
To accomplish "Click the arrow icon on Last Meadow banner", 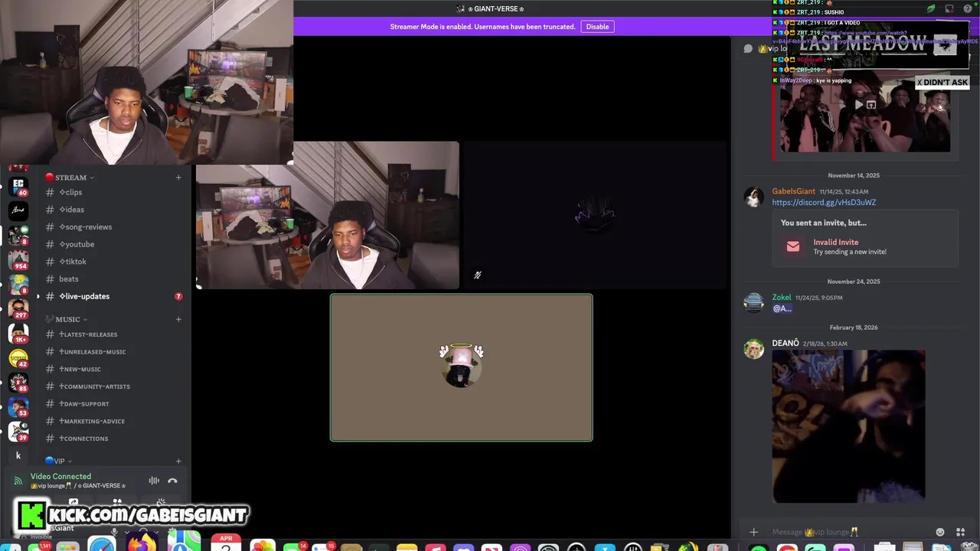I will (x=945, y=44).
